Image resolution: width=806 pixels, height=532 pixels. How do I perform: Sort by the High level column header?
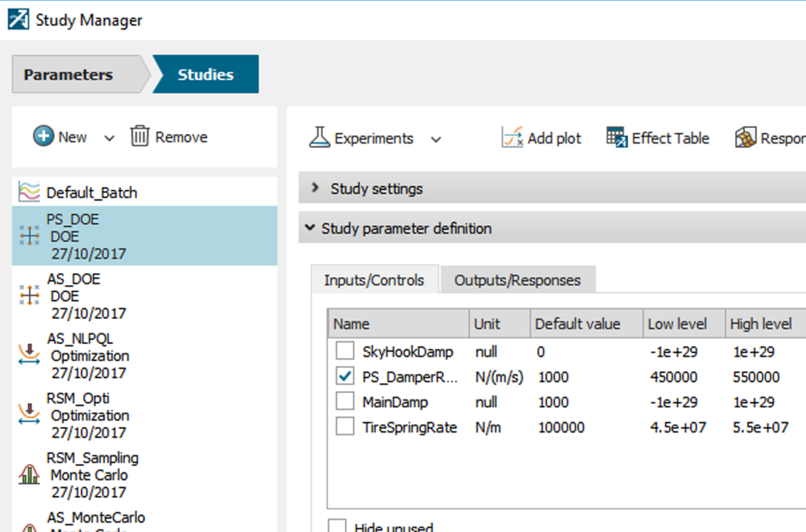[x=766, y=323]
